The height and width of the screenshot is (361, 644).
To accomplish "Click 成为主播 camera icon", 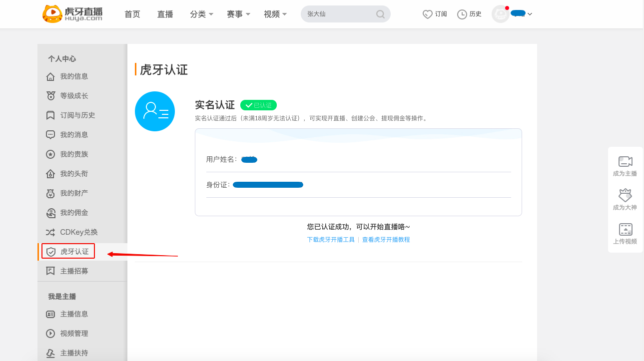I will (625, 161).
